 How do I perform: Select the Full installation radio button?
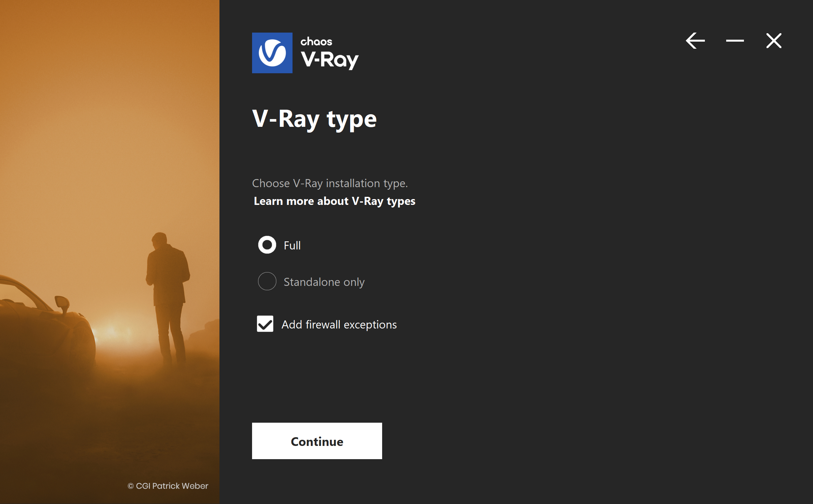(x=267, y=245)
